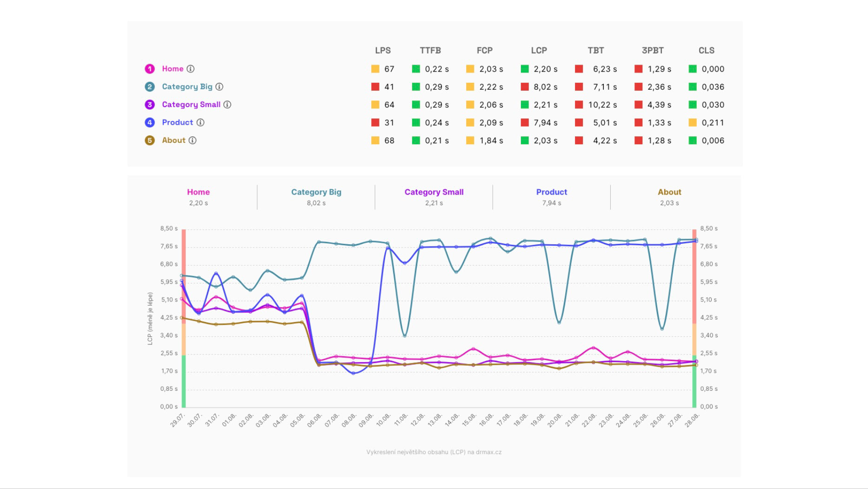868x489 pixels.
Task: Open the Category Small link in table
Action: click(x=191, y=105)
